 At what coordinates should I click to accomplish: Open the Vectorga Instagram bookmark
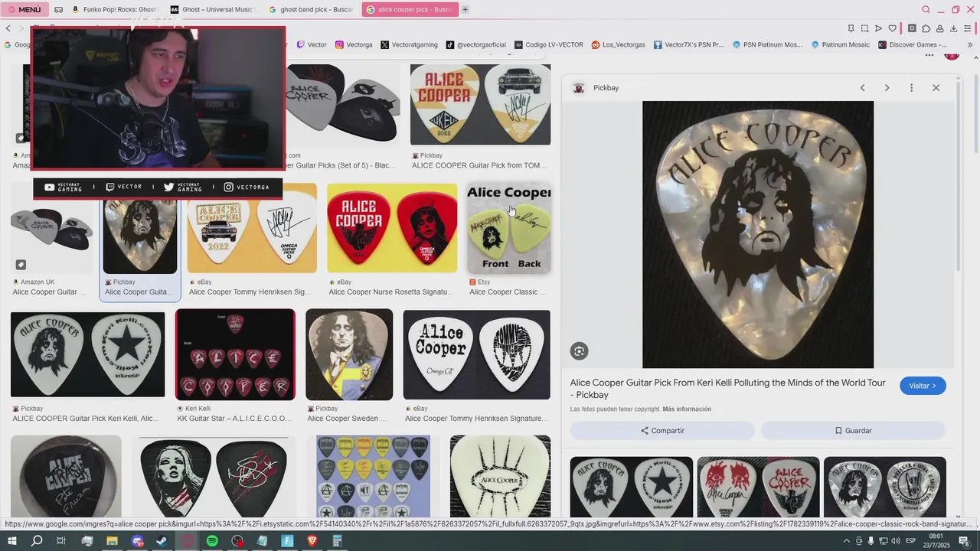(x=354, y=44)
